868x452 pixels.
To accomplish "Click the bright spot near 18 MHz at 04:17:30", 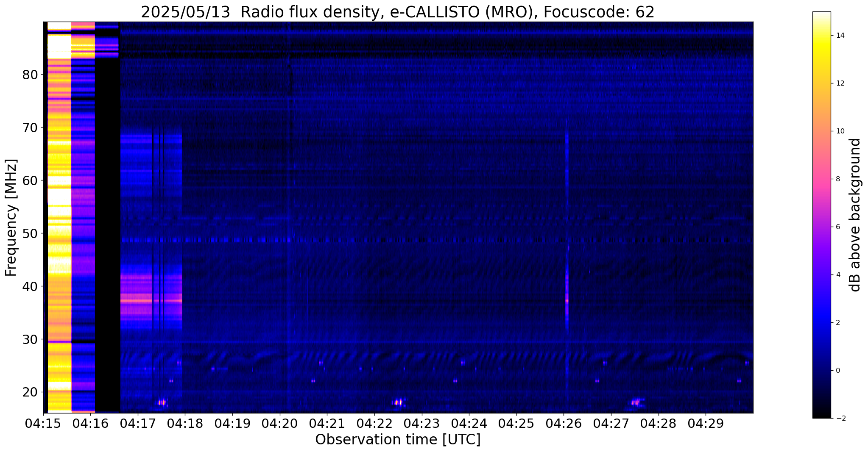I will 162,402.
